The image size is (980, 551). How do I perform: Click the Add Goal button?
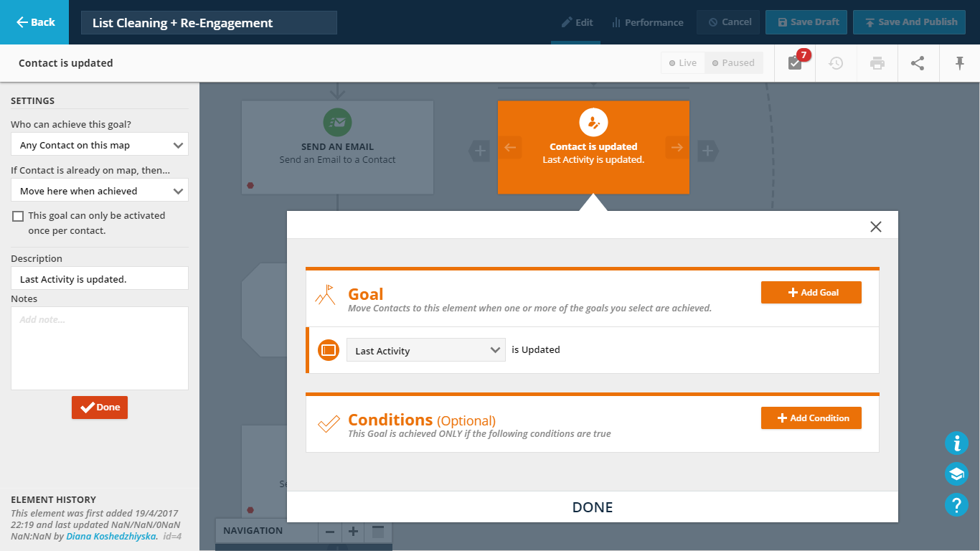[811, 292]
